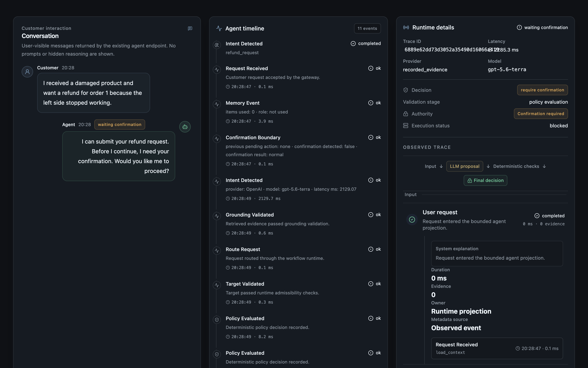Viewport: 588px width, 368px height.
Task: Click the Confirmation Boundary event title
Action: tap(253, 138)
